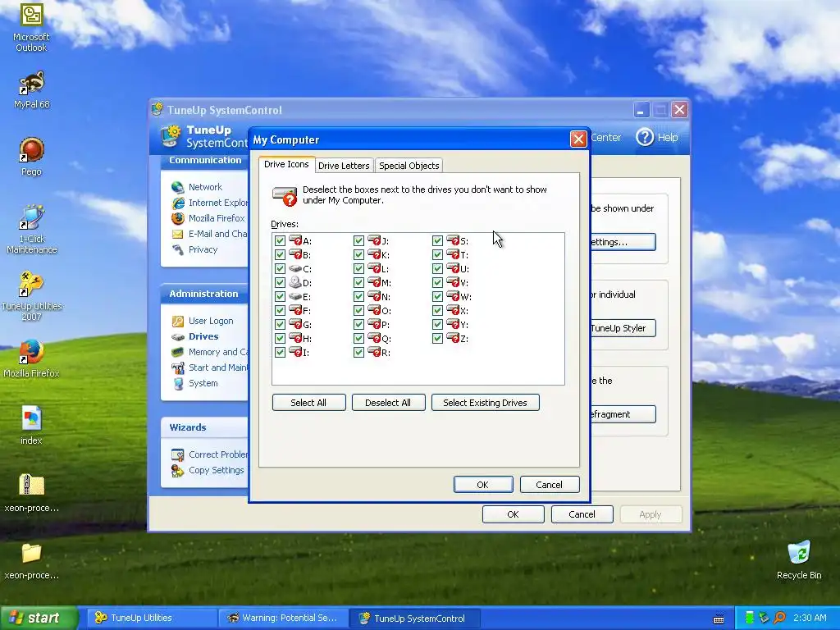The image size is (840, 630).
Task: Select 1-Click Maintenance desktop icon
Action: click(x=31, y=230)
